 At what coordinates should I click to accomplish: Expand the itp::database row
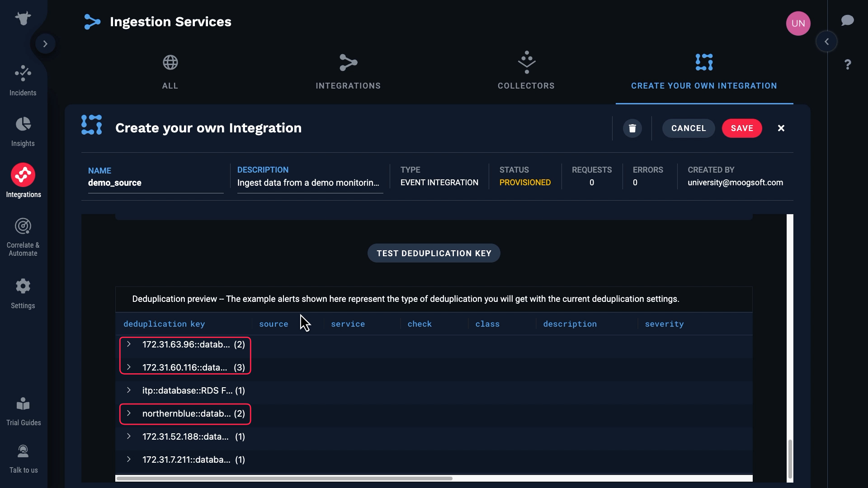pos(129,390)
